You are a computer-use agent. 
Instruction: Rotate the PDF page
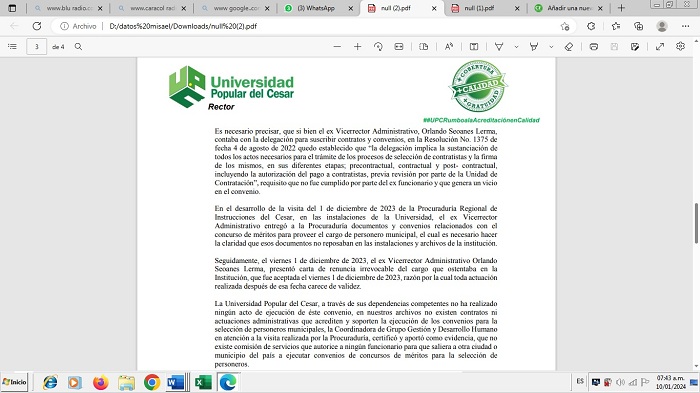pyautogui.click(x=378, y=46)
